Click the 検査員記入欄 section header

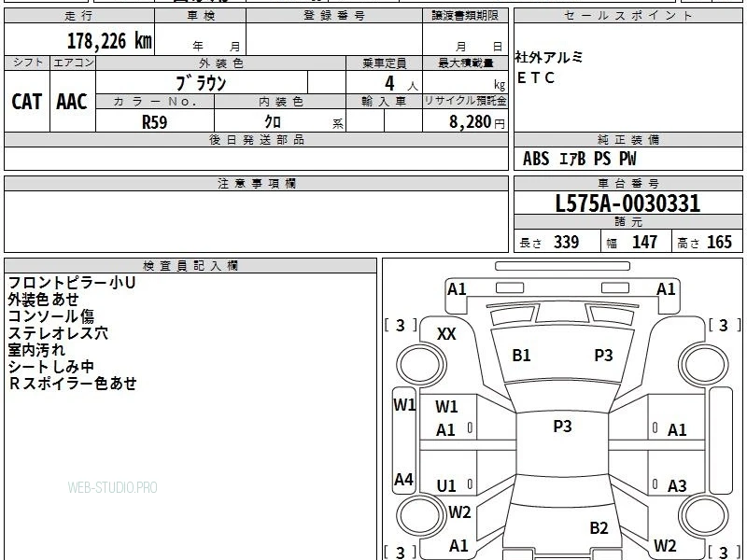(190, 266)
